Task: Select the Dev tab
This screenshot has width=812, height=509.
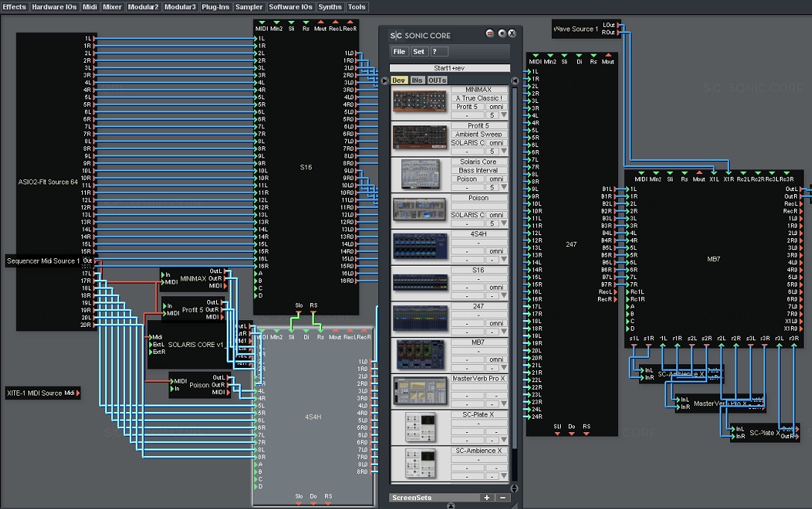Action: pyautogui.click(x=399, y=81)
